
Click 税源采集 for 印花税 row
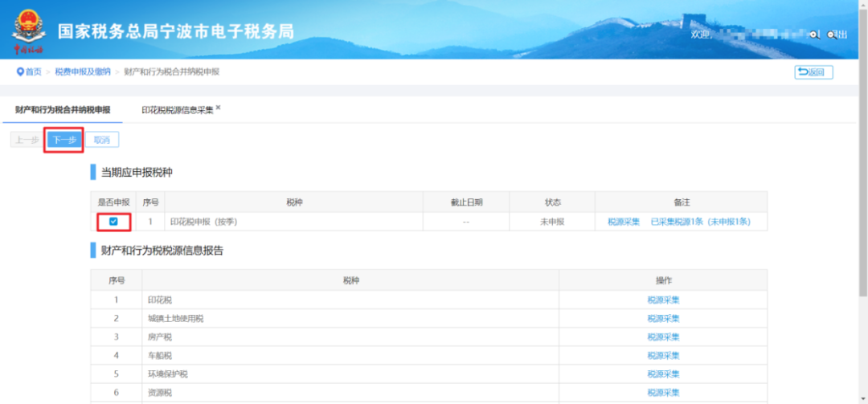[x=663, y=300]
